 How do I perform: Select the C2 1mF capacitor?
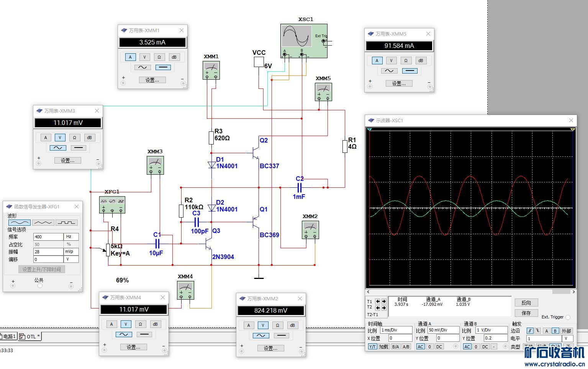pos(300,188)
